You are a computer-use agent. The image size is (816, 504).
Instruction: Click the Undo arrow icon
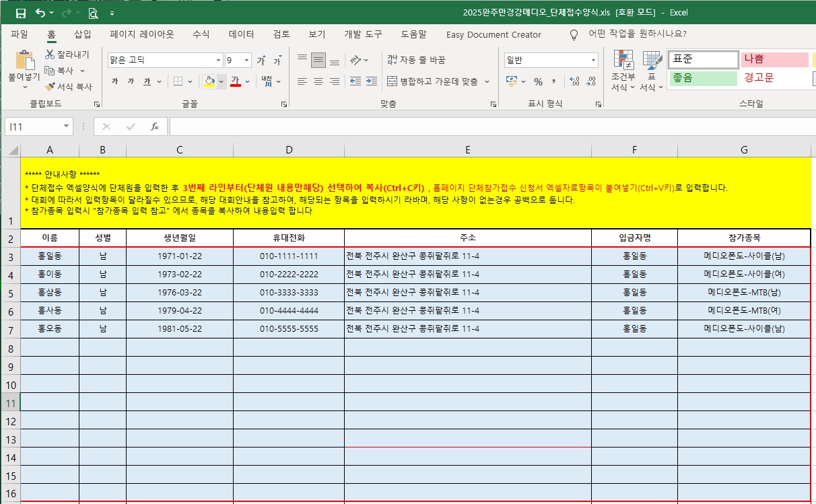click(40, 13)
